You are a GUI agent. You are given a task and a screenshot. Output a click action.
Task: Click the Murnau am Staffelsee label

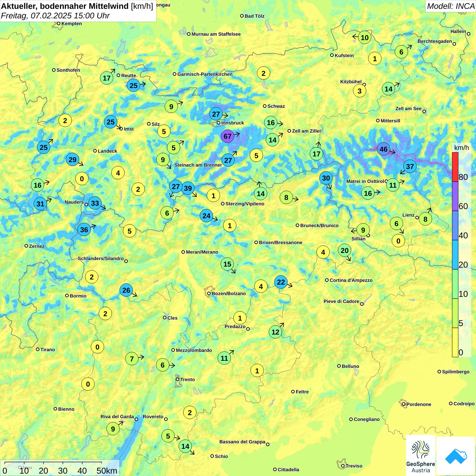pos(216,34)
